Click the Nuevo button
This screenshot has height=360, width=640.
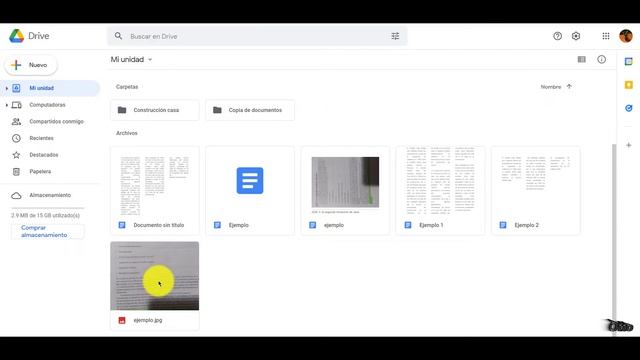(31, 65)
